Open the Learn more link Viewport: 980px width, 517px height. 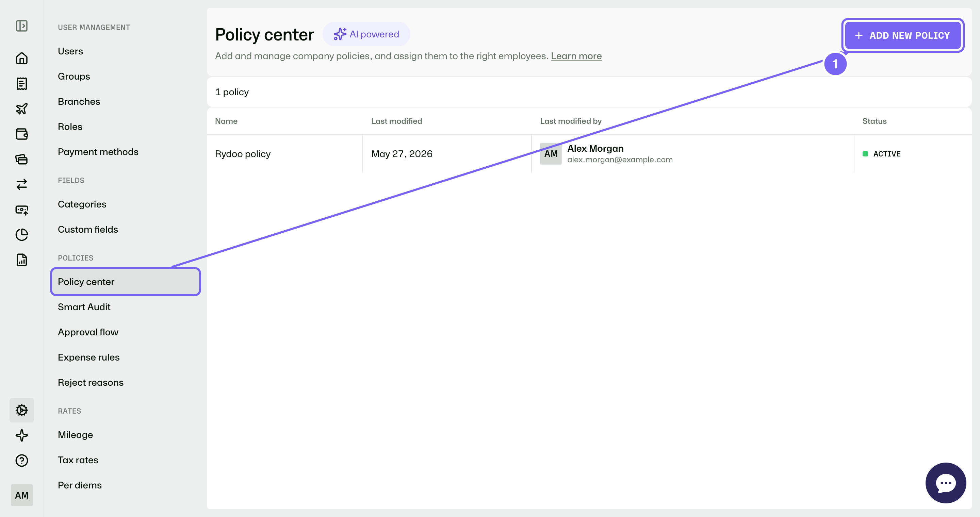point(576,56)
